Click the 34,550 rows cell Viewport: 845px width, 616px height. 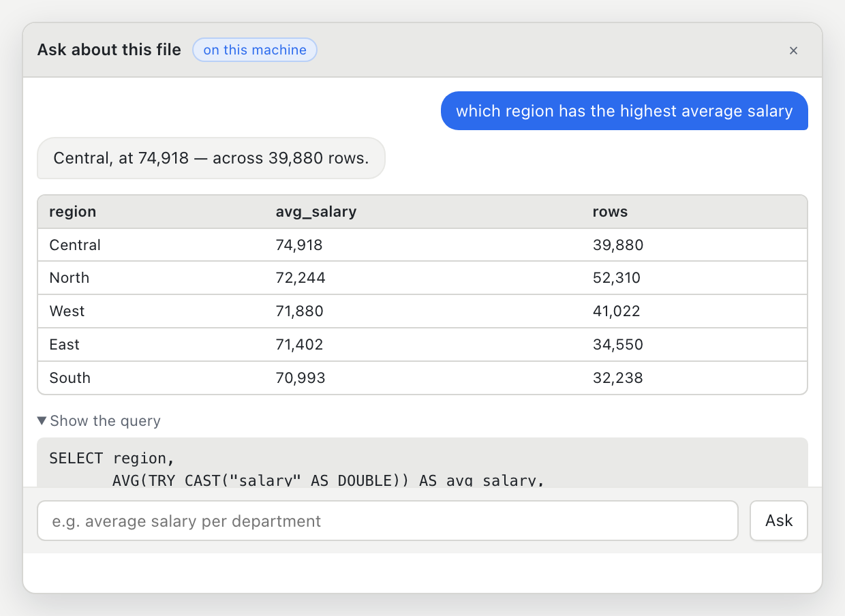694,345
